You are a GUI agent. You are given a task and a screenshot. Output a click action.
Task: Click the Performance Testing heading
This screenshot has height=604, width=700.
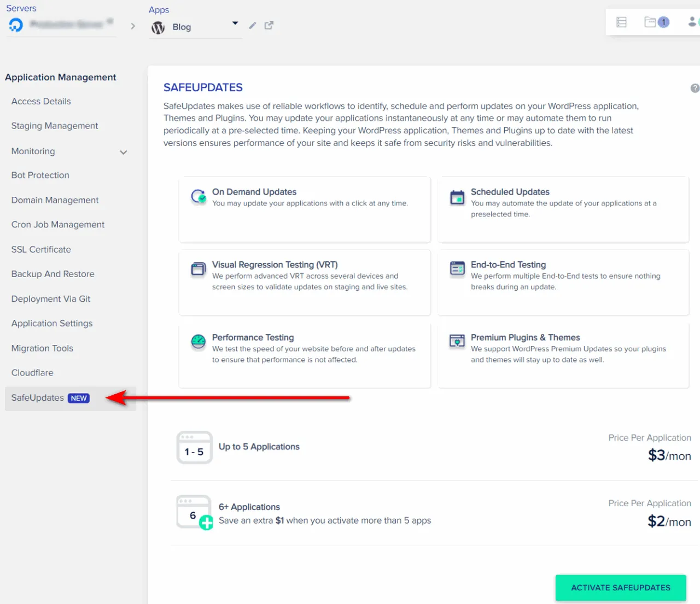pos(253,337)
